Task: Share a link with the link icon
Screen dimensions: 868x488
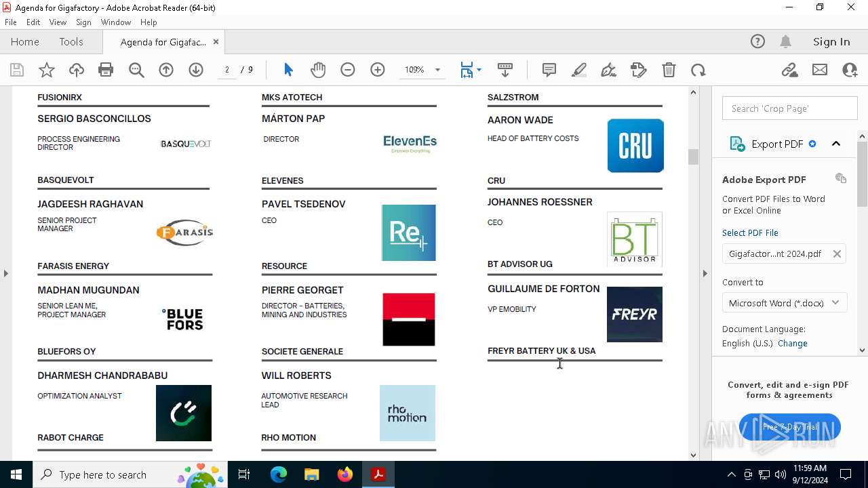Action: point(789,70)
